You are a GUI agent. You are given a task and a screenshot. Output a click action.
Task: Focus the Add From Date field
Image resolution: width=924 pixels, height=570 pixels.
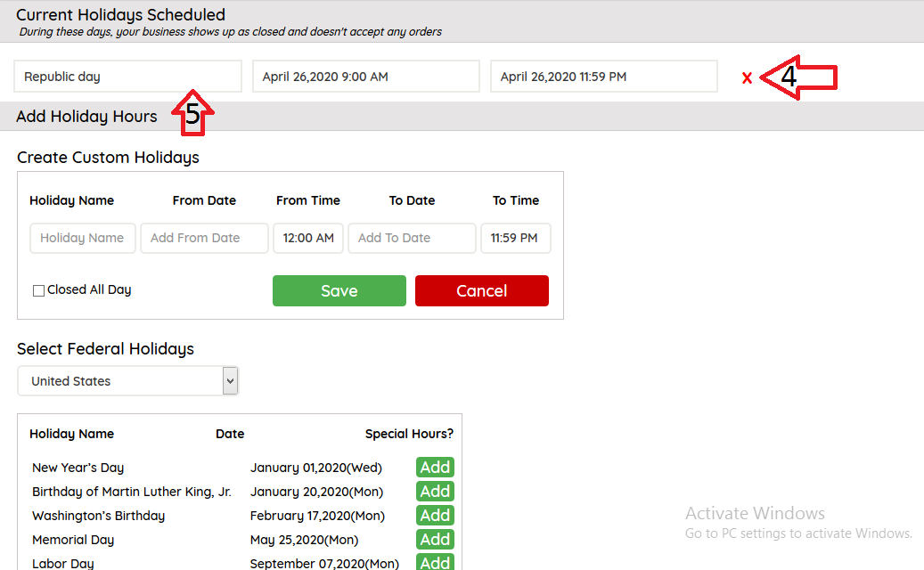coord(204,238)
